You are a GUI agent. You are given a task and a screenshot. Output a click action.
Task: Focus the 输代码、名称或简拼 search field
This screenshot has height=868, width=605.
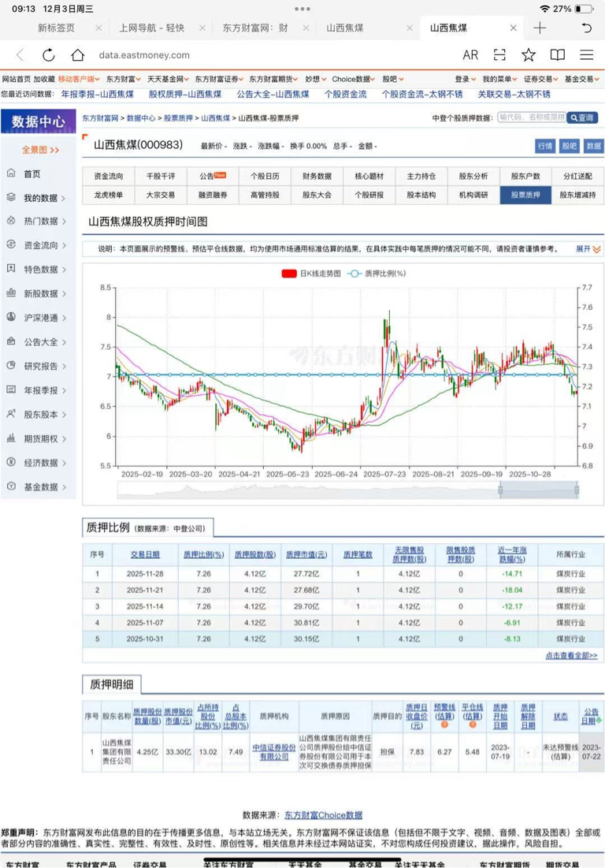pos(531,117)
